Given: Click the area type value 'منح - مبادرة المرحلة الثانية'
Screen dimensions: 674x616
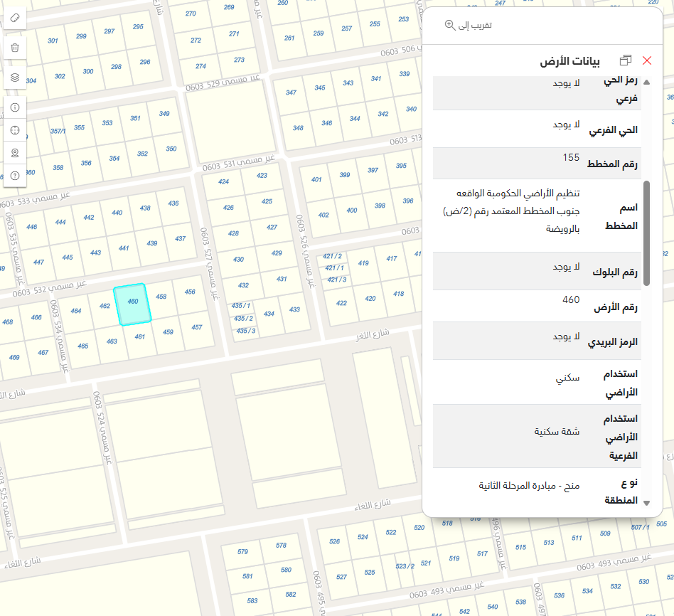Looking at the screenshot, I should click(x=529, y=486).
